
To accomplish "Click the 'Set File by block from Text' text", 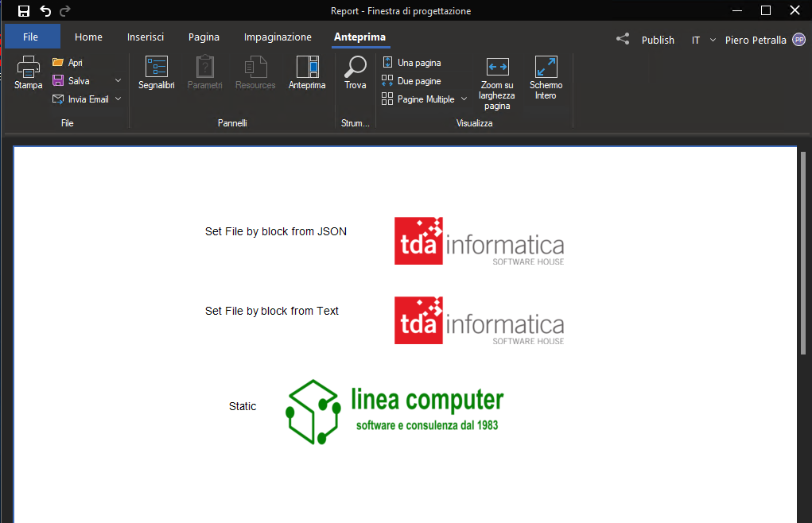I will click(x=272, y=311).
